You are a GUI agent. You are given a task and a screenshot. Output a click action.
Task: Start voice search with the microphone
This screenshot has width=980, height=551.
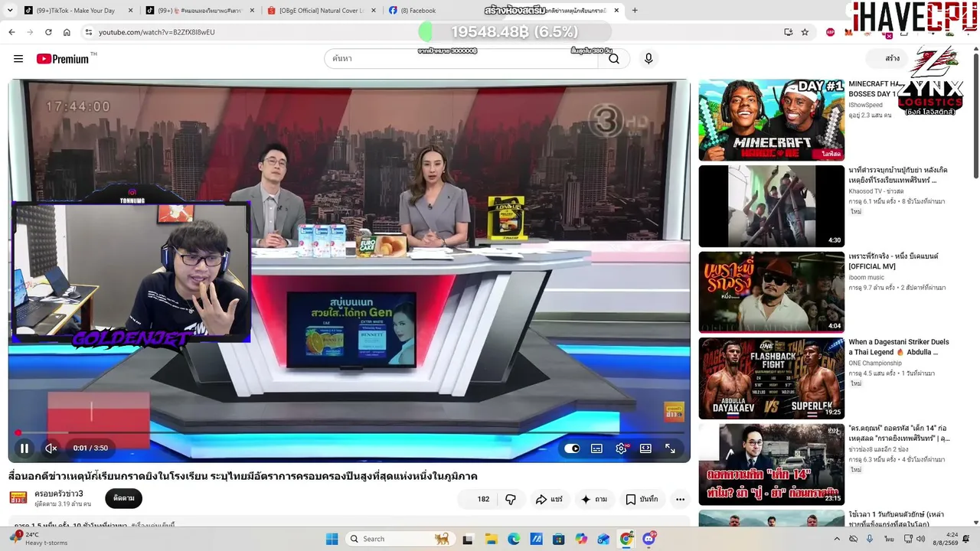coord(648,59)
